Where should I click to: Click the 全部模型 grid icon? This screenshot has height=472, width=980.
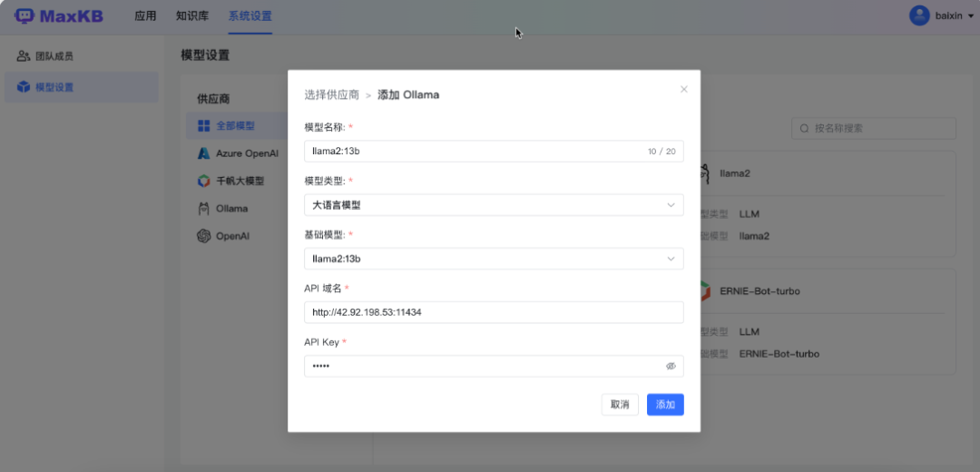point(204,125)
